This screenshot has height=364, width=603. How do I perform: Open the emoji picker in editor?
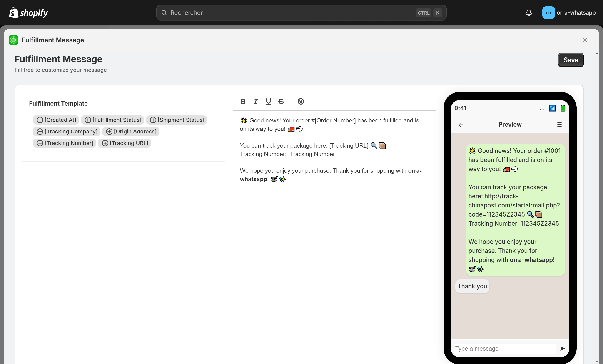(301, 101)
